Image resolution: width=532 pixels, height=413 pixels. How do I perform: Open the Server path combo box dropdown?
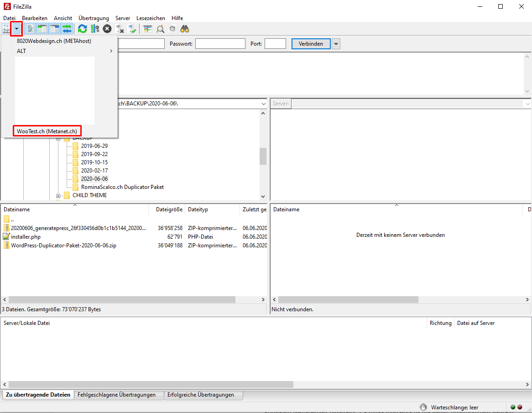click(527, 104)
